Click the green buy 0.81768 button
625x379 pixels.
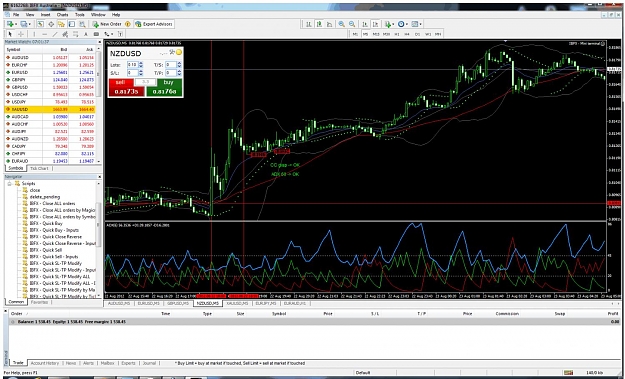[x=164, y=88]
